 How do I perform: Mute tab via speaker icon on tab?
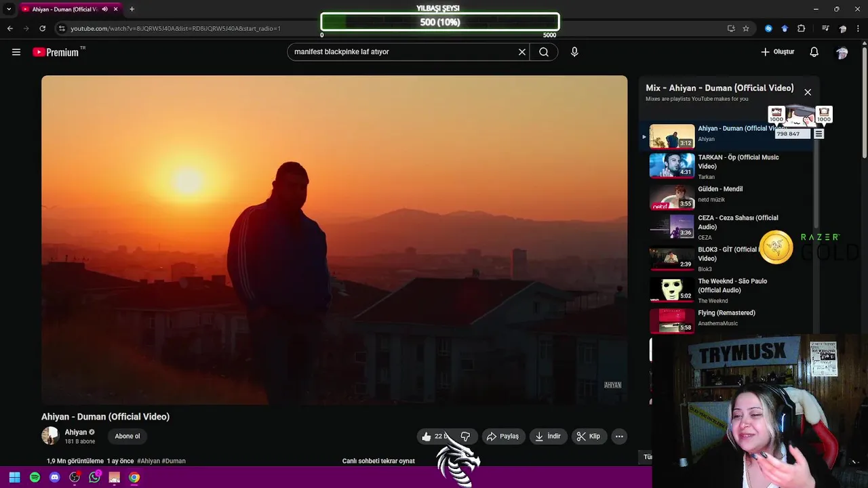pyautogui.click(x=104, y=9)
